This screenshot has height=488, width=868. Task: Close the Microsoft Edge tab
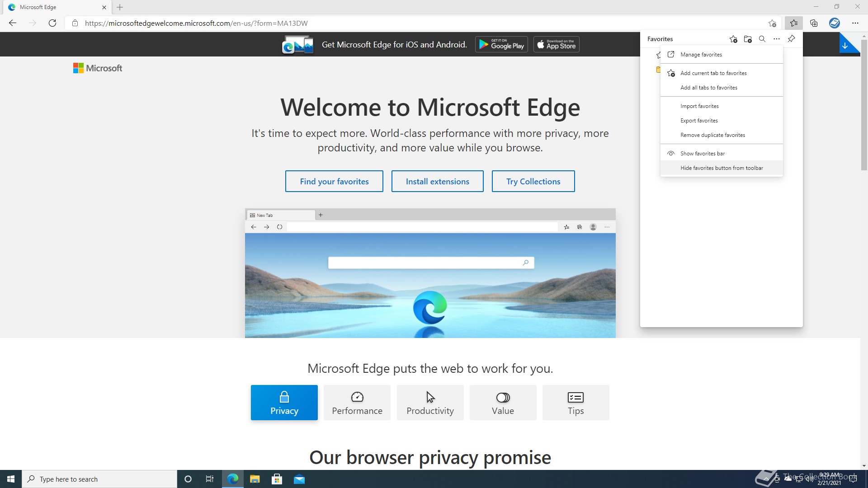point(104,7)
